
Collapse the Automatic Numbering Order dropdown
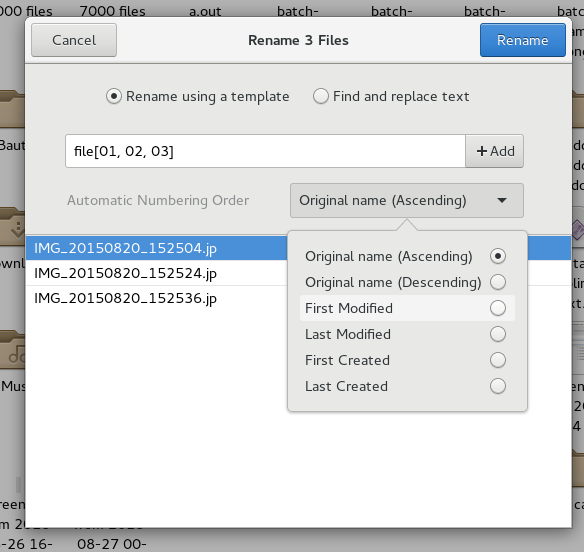(x=407, y=200)
